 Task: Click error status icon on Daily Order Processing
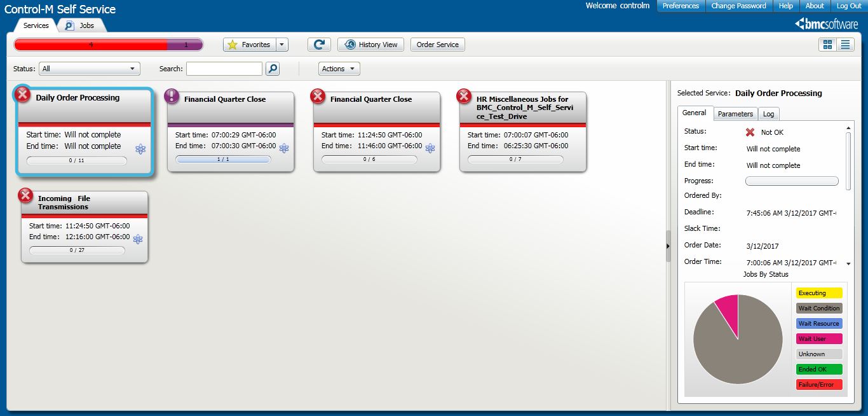(x=22, y=94)
